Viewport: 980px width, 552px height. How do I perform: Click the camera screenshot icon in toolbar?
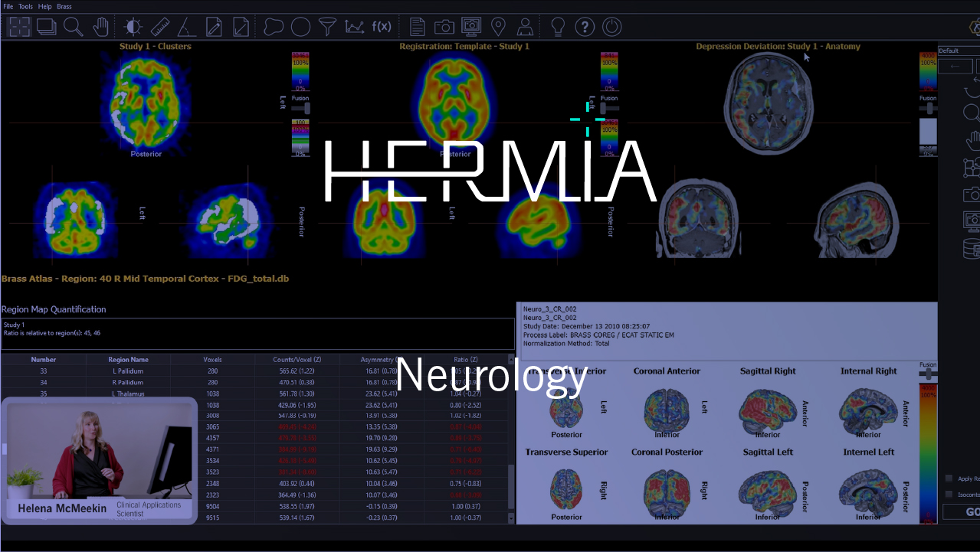pyautogui.click(x=444, y=28)
